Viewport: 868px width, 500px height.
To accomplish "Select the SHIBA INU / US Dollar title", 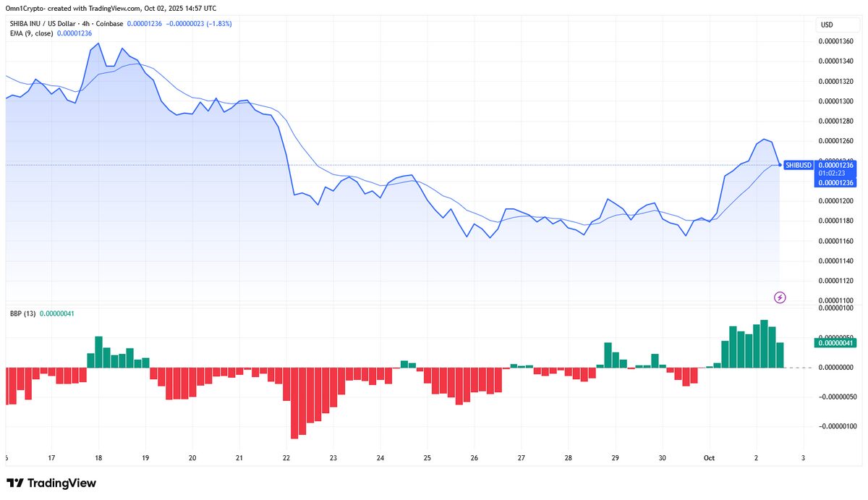I will pos(43,24).
